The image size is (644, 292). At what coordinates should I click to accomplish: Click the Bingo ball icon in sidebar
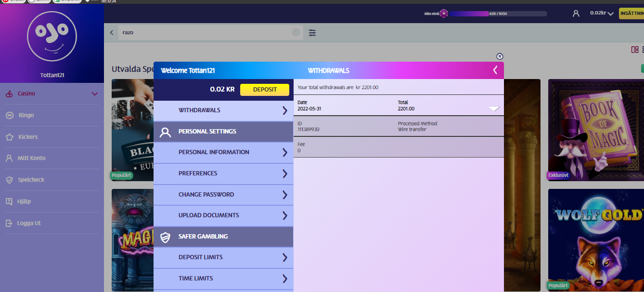point(9,115)
